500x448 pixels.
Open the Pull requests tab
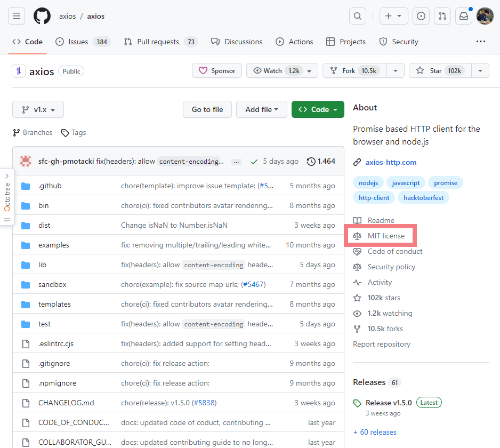pos(161,42)
